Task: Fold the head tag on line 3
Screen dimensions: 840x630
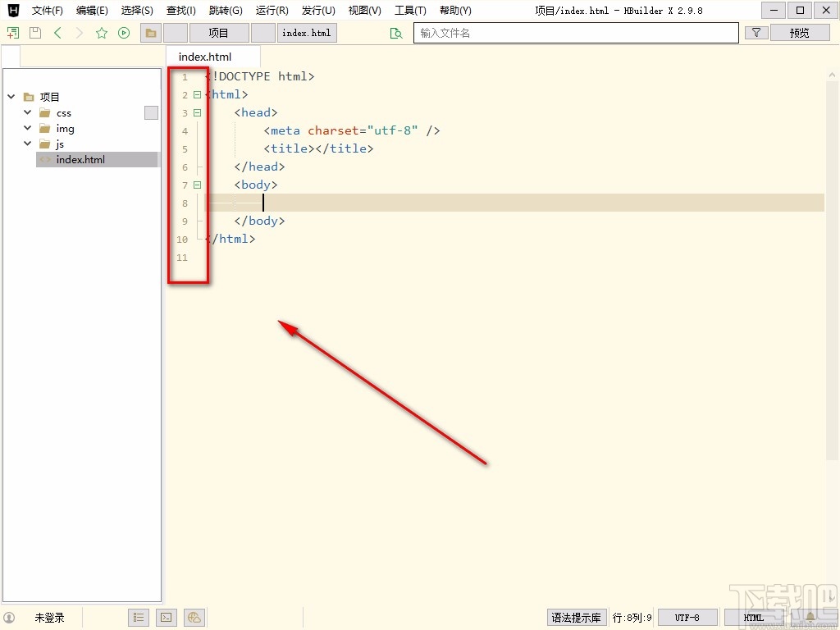Action: coord(197,113)
